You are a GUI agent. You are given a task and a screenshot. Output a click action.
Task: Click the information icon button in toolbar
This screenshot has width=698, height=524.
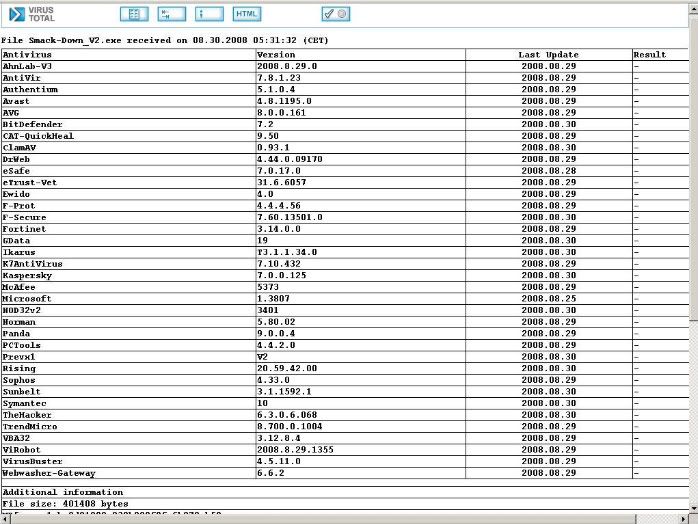[x=209, y=14]
